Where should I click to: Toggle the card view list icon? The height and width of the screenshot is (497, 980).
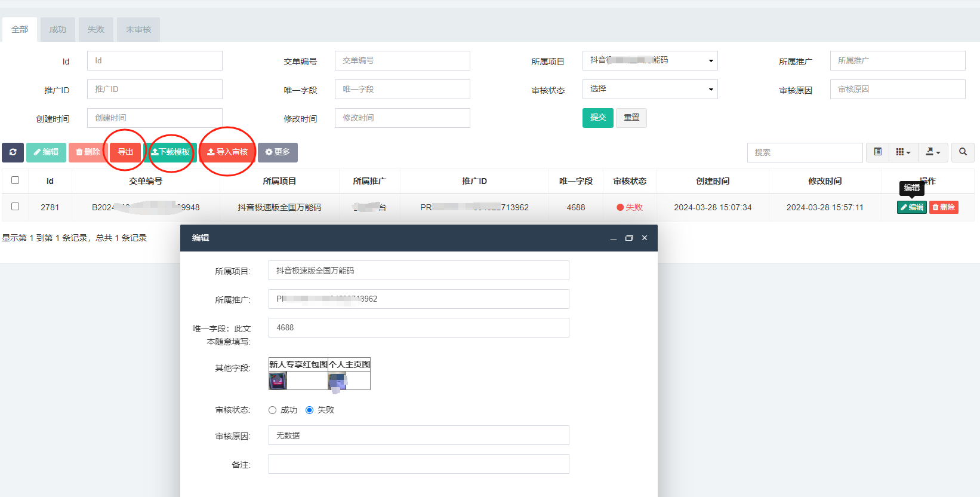(877, 152)
